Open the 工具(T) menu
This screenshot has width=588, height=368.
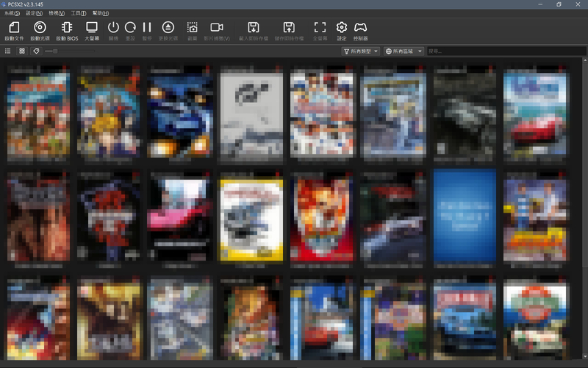click(x=79, y=13)
